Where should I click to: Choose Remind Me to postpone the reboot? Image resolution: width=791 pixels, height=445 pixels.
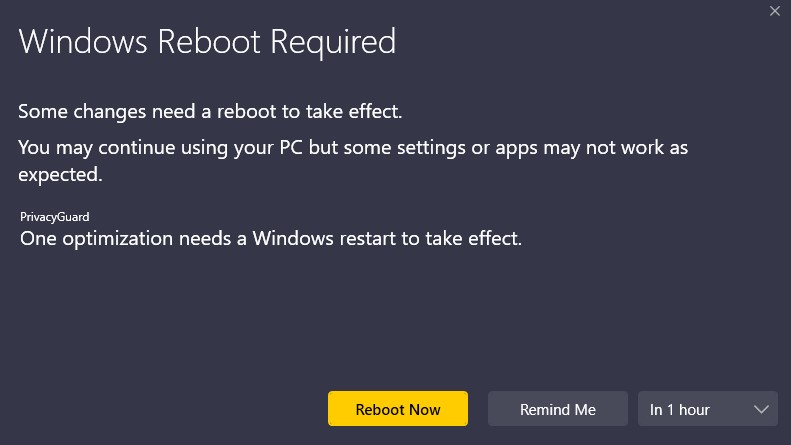point(557,409)
